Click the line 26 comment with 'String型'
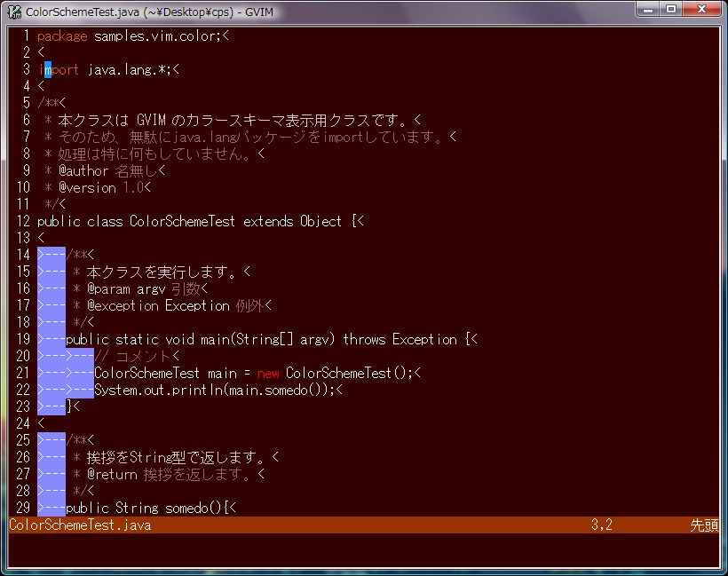The width and height of the screenshot is (728, 576). (x=176, y=458)
